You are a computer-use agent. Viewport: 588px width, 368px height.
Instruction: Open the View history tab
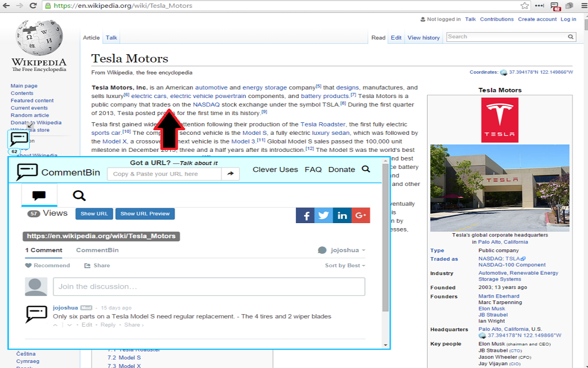coord(424,38)
